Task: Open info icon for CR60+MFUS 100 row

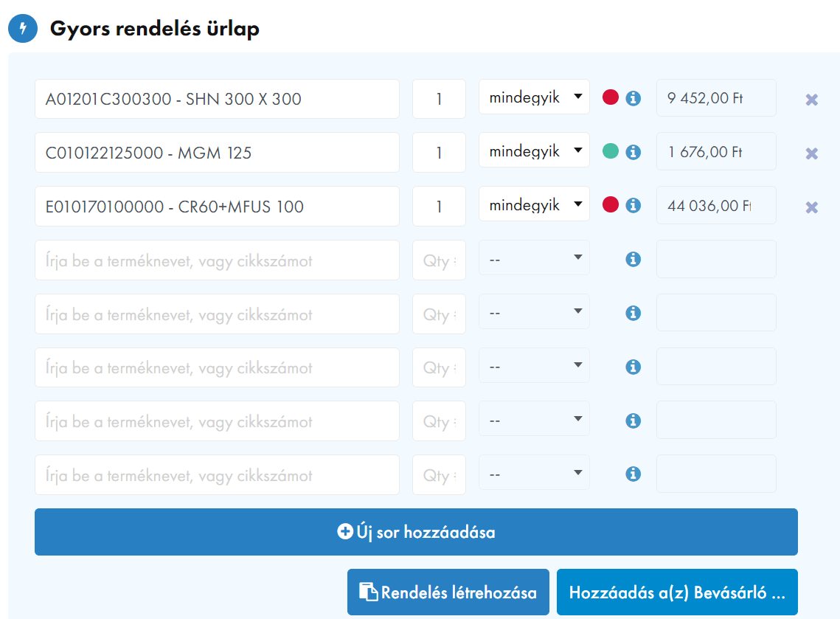Action: (633, 206)
